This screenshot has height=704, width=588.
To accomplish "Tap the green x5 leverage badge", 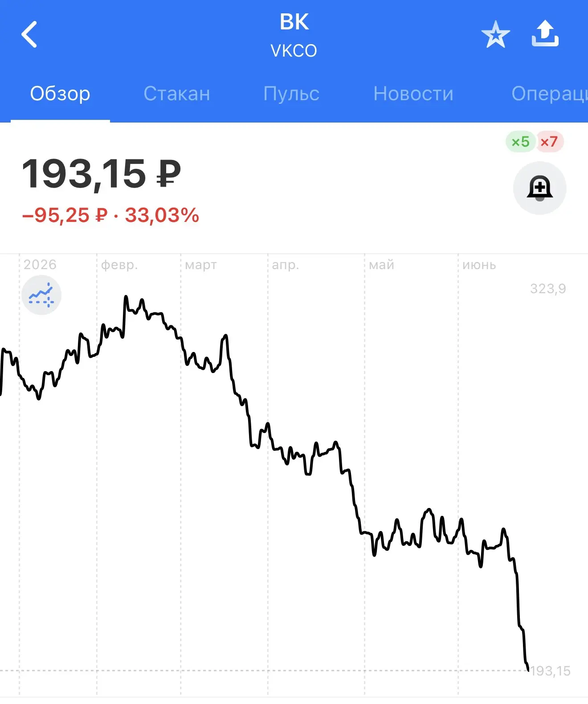I will pos(520,142).
